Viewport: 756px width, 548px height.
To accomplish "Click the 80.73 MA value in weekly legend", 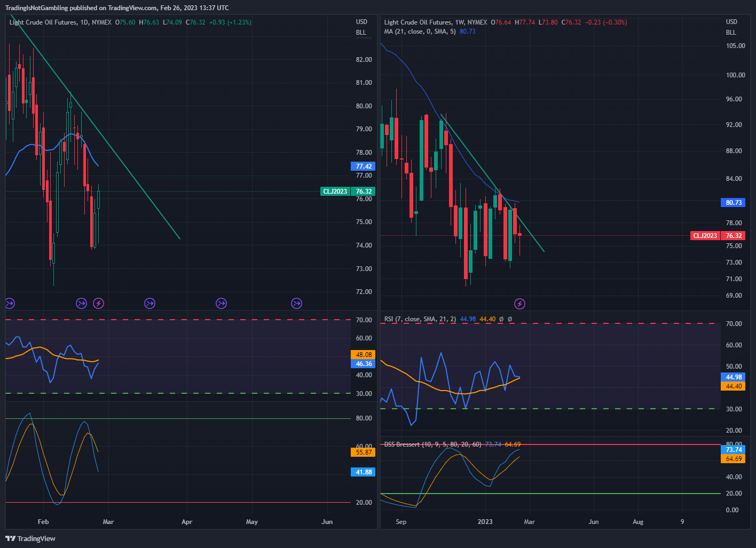I will [x=468, y=31].
